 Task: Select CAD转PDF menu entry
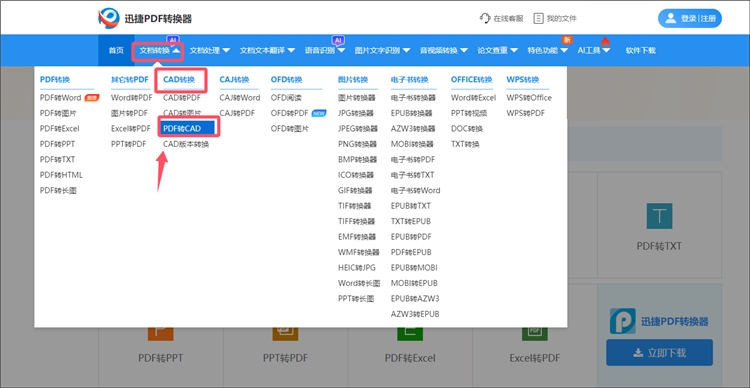click(182, 98)
